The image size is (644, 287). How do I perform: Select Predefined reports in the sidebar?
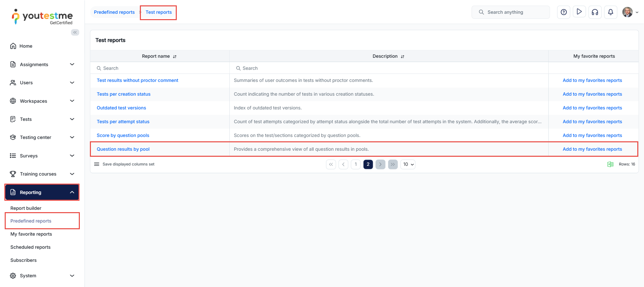(x=31, y=221)
